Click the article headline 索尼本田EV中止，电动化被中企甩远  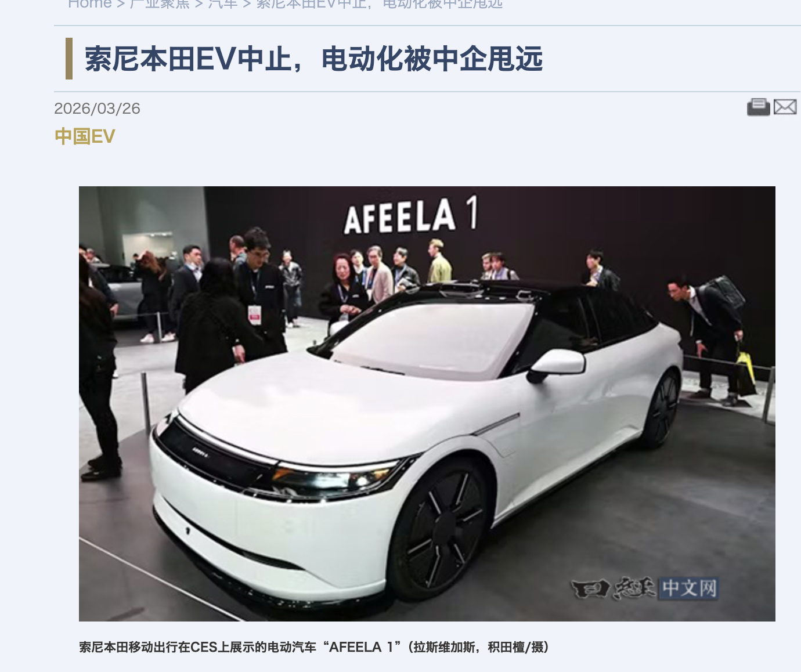tap(313, 59)
